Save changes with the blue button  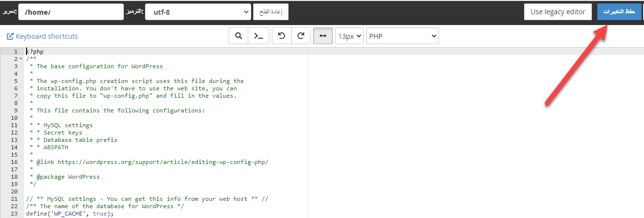click(619, 12)
